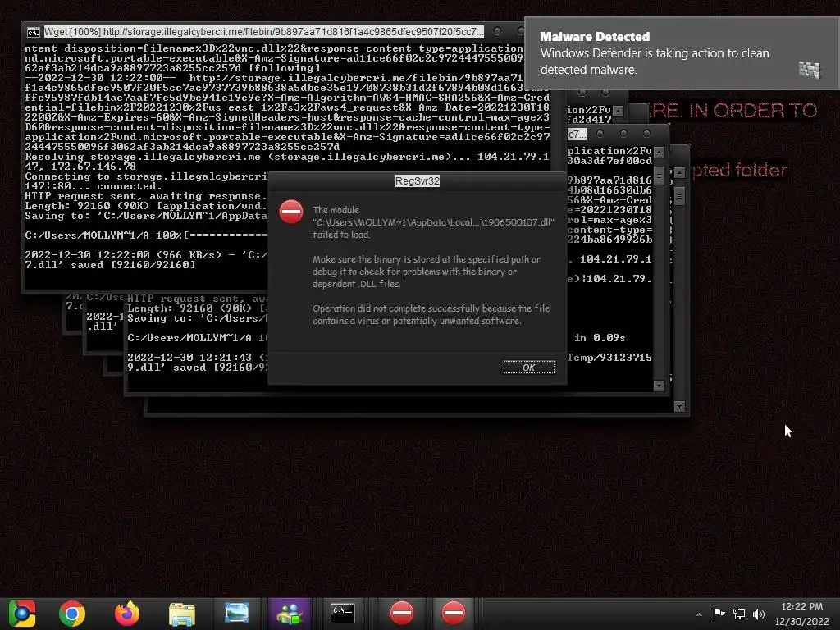Select red error taskbar icon beside Command Prompt
Viewport: 840px width, 630px height.
pos(402,613)
